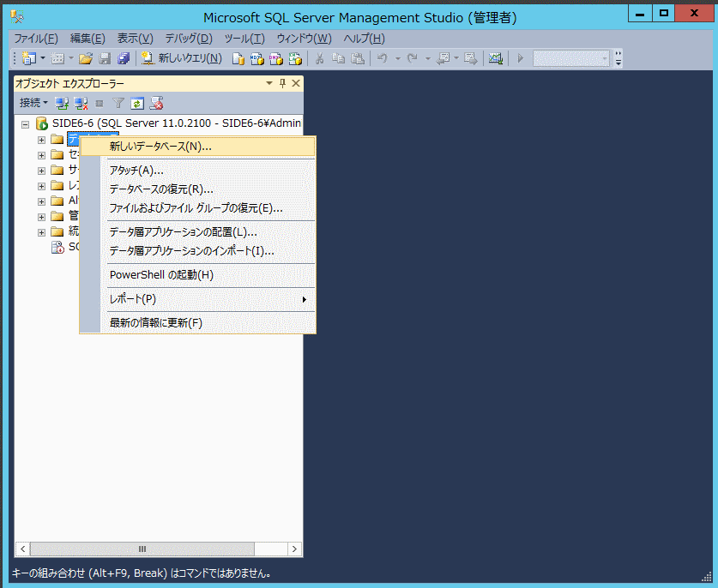Click the Copy toolbar icon

338,58
